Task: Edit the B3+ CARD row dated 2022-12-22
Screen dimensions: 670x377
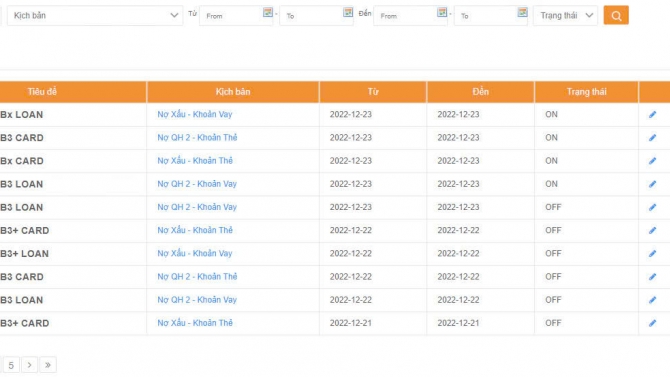Action: (x=652, y=230)
